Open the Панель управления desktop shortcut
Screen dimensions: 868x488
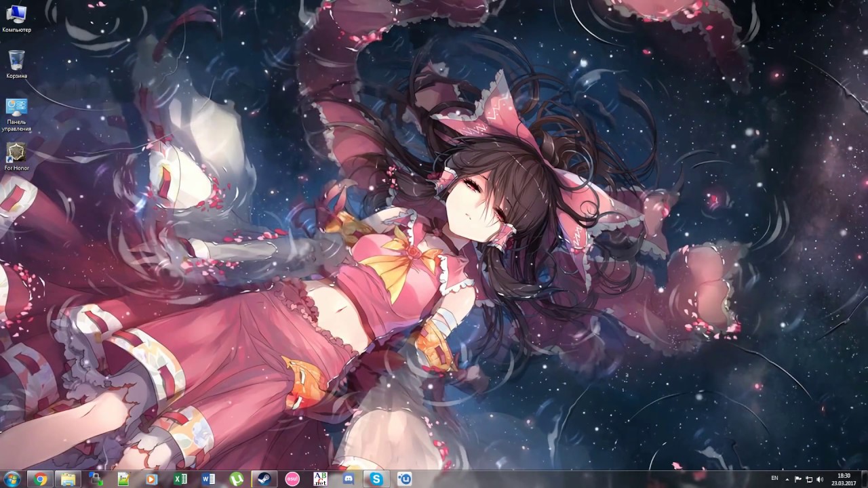(x=16, y=115)
